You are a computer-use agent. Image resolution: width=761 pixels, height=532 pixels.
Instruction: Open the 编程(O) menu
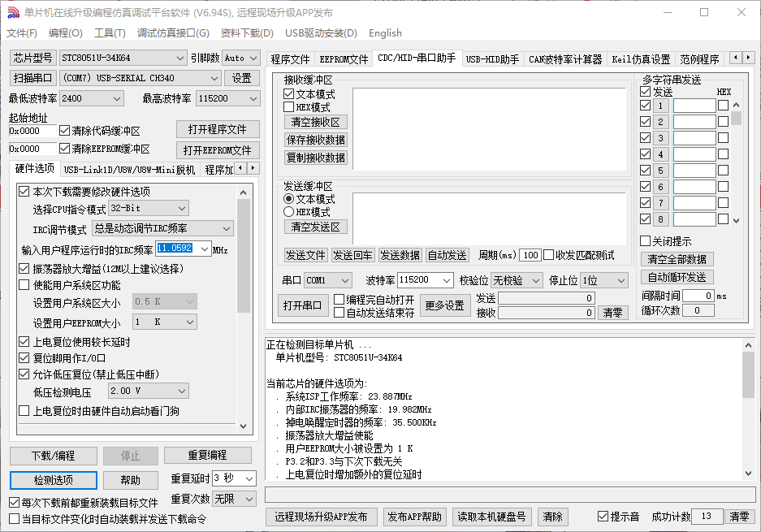point(66,33)
